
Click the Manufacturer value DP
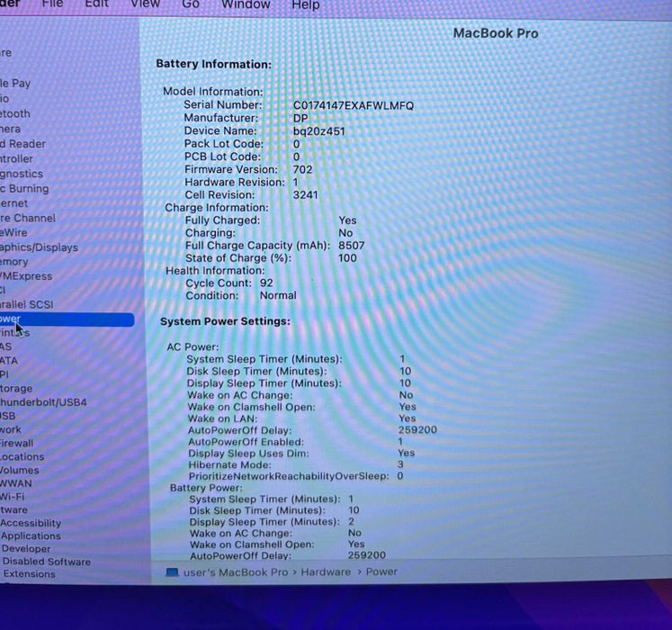pyautogui.click(x=300, y=119)
